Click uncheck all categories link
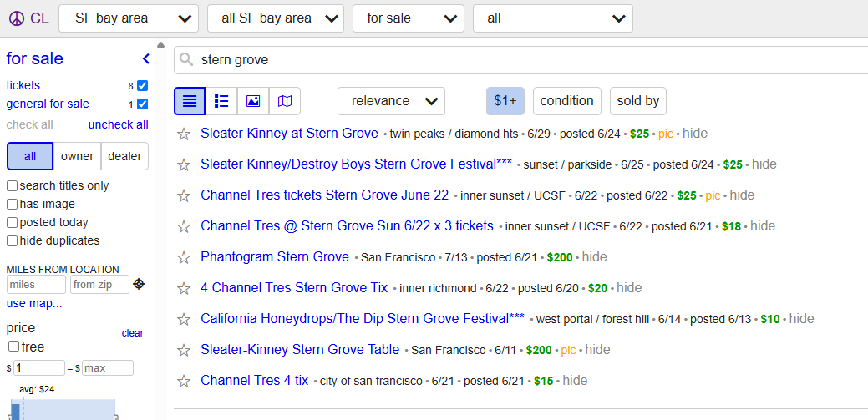Viewport: 868px width, 420px height. click(x=119, y=124)
